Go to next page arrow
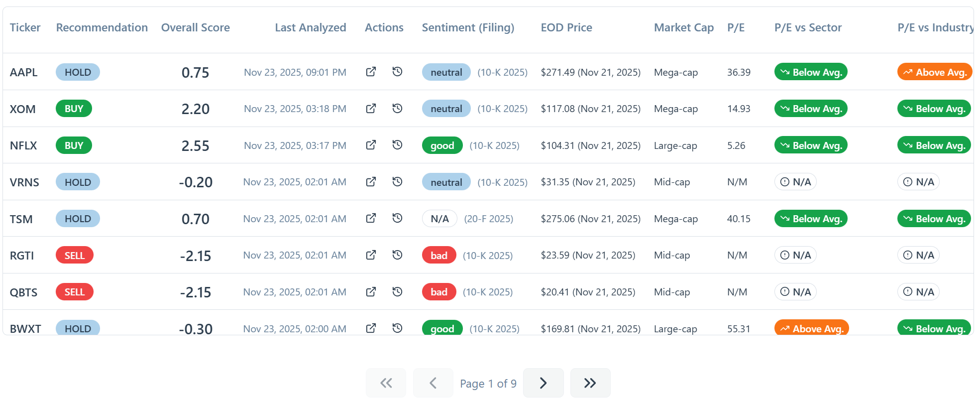The height and width of the screenshot is (407, 980). click(x=543, y=383)
